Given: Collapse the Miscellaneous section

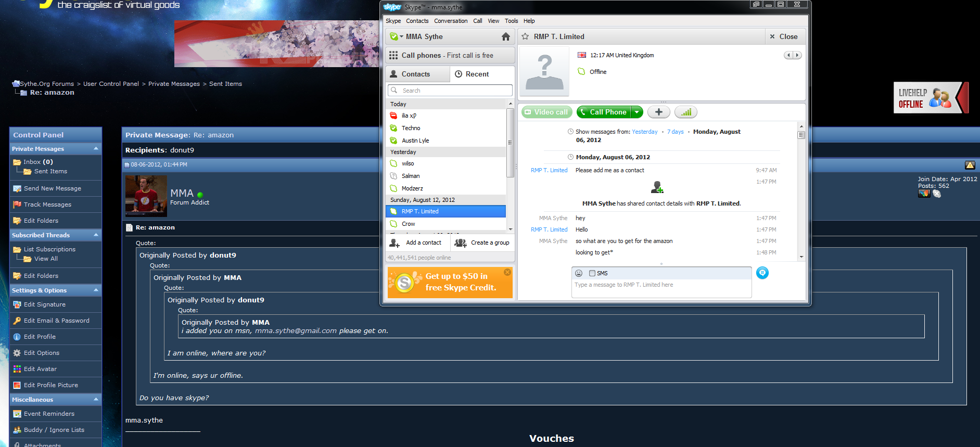Looking at the screenshot, I should [96, 400].
